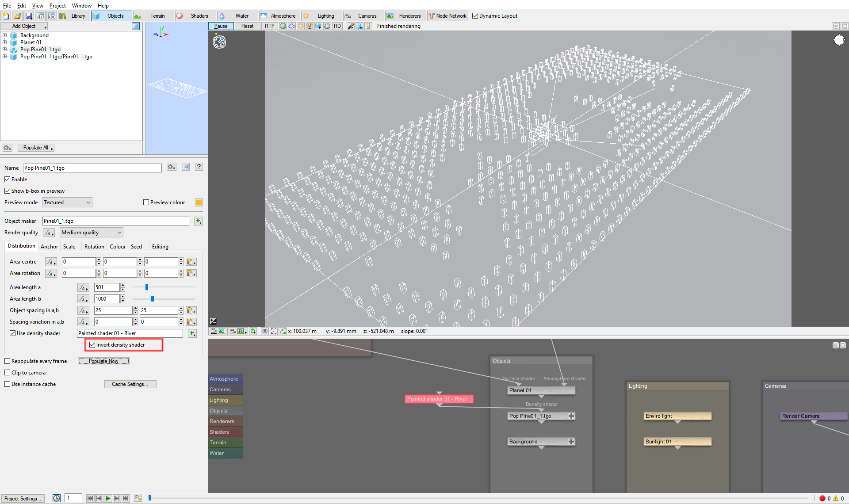Create a new project with the new file icon
The height and width of the screenshot is (504, 849).
point(6,16)
